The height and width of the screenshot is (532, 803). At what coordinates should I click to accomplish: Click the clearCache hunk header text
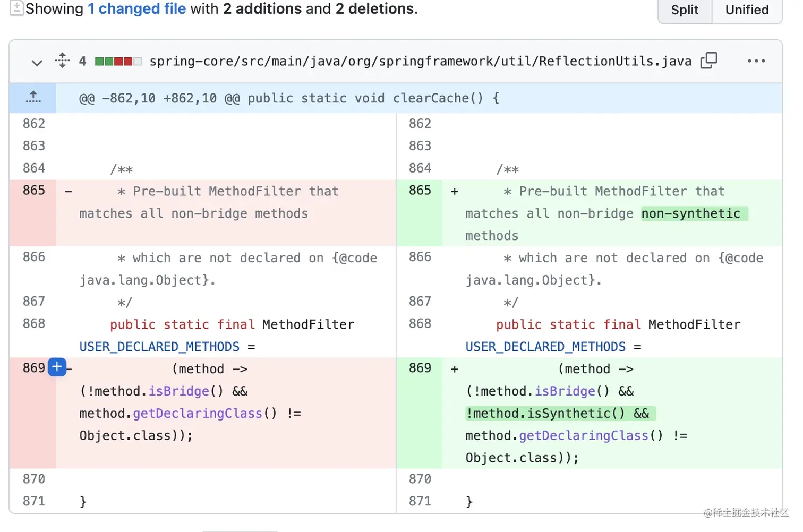pos(289,98)
